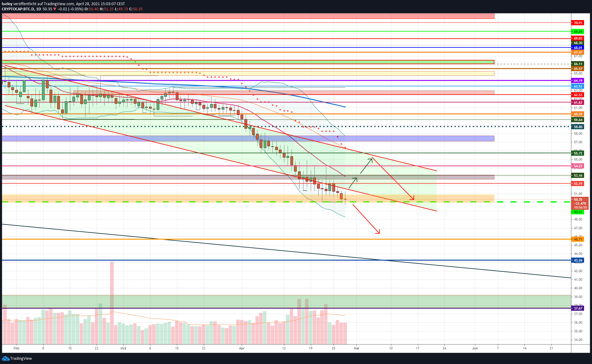Click the 66.11 dark green price label
Image resolution: width=592 pixels, height=364 pixels.
coord(578,64)
